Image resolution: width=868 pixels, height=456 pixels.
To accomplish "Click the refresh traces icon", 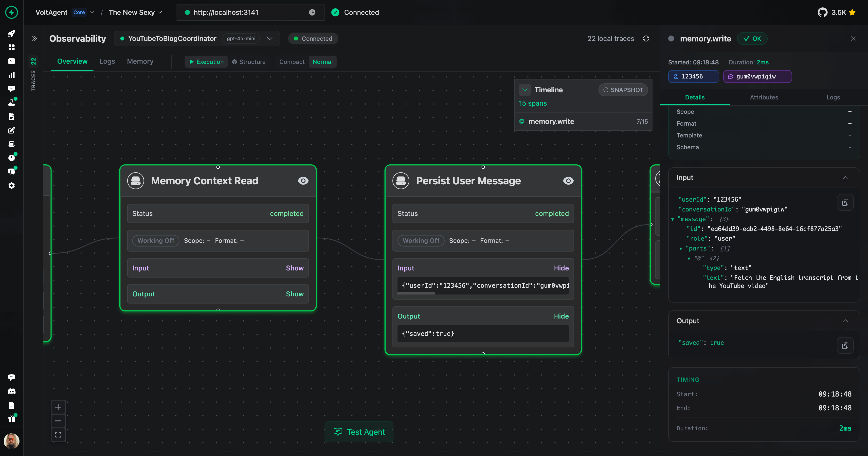I will click(x=646, y=38).
